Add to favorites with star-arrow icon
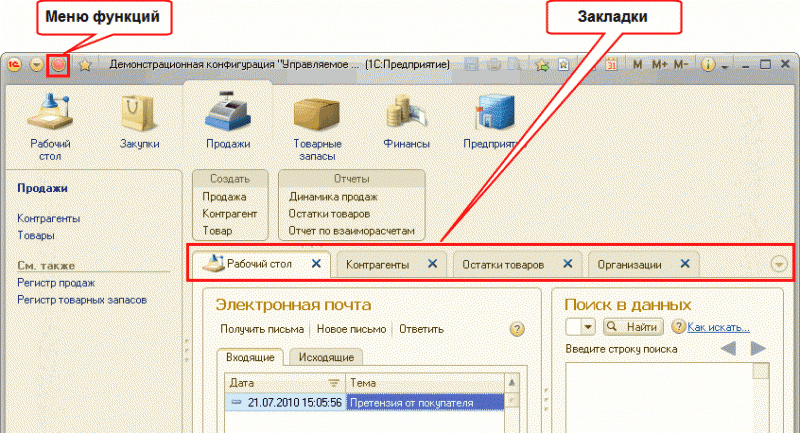 pos(542,65)
